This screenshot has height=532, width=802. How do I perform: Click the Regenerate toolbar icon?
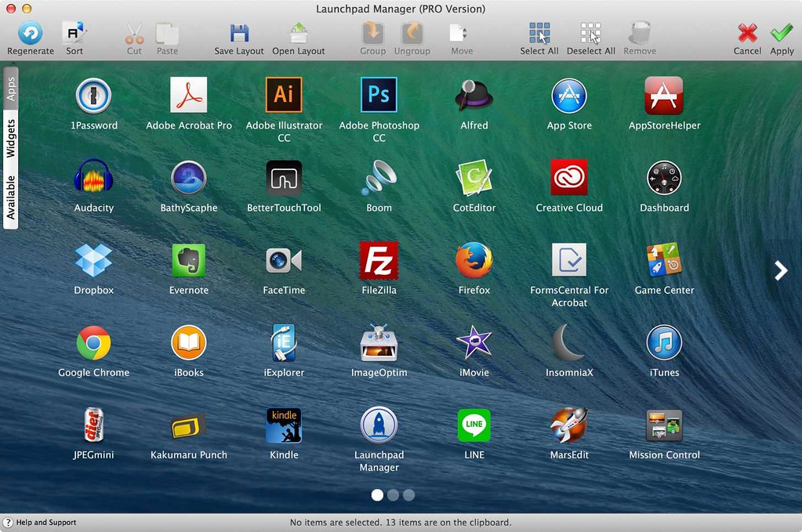point(30,33)
